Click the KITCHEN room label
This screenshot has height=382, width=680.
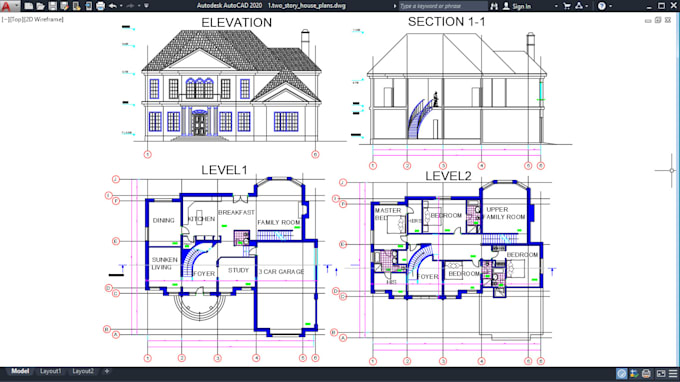[201, 219]
